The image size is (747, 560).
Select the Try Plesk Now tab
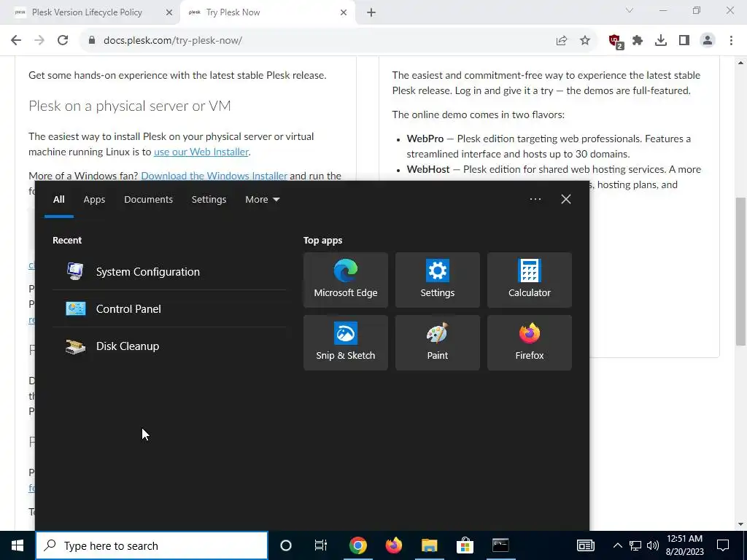pyautogui.click(x=268, y=12)
